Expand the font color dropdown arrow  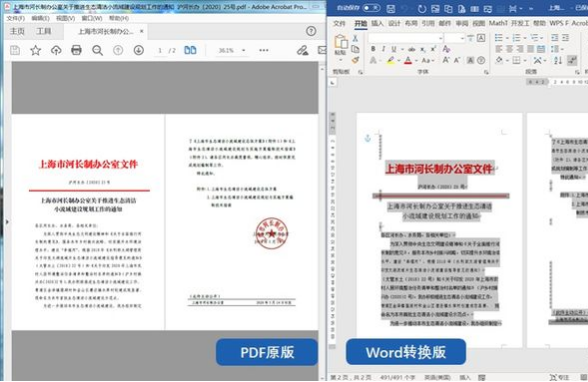[416, 60]
